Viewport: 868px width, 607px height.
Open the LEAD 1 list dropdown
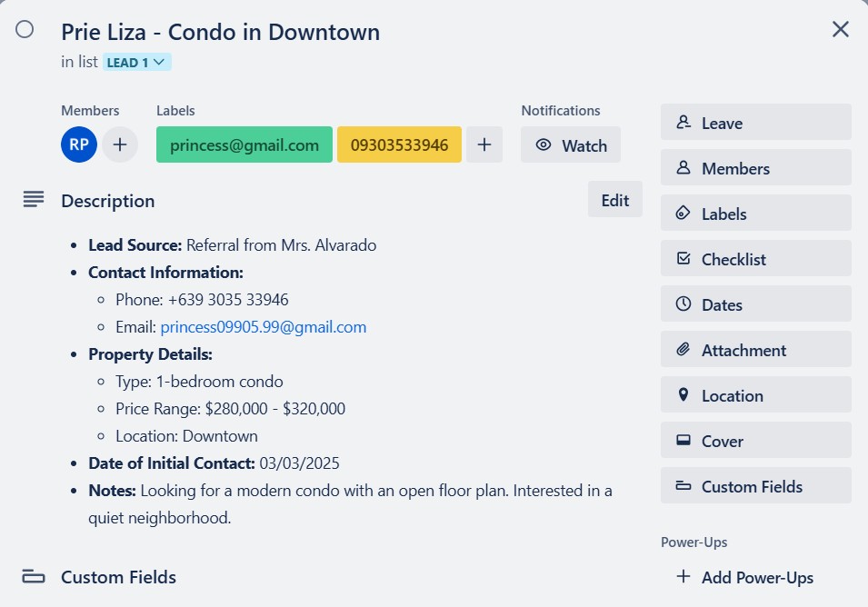(x=137, y=62)
